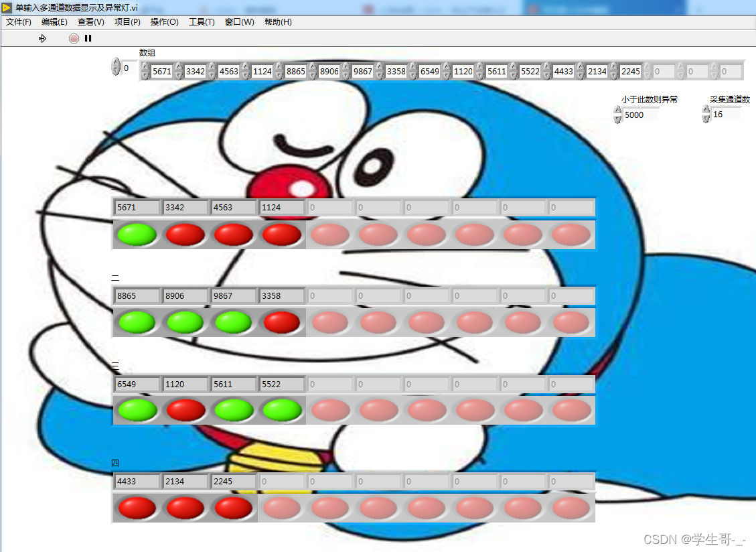Screen dimensions: 756x552
Task: Click the red LED under 3342
Action: point(185,234)
